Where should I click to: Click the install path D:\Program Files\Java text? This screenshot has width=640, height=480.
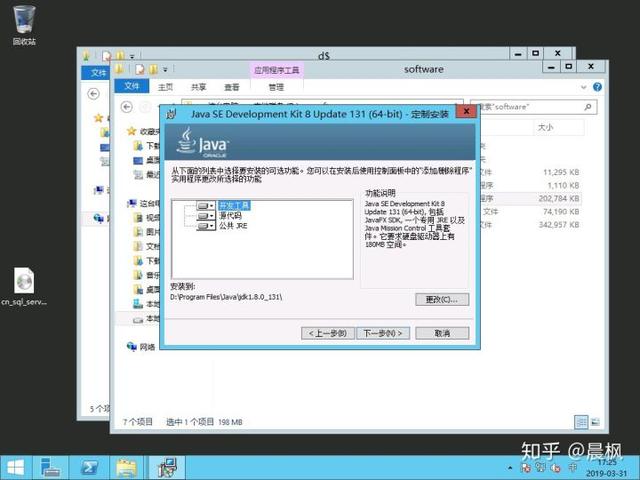click(x=226, y=297)
